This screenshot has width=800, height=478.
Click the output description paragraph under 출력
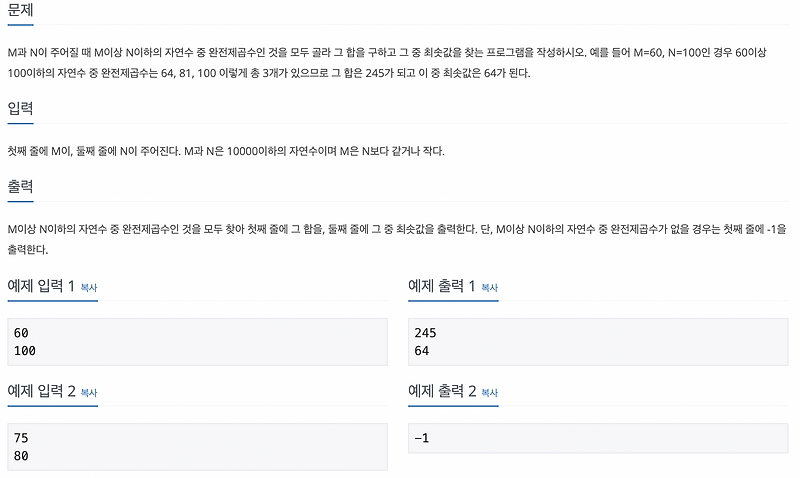pyautogui.click(x=397, y=239)
